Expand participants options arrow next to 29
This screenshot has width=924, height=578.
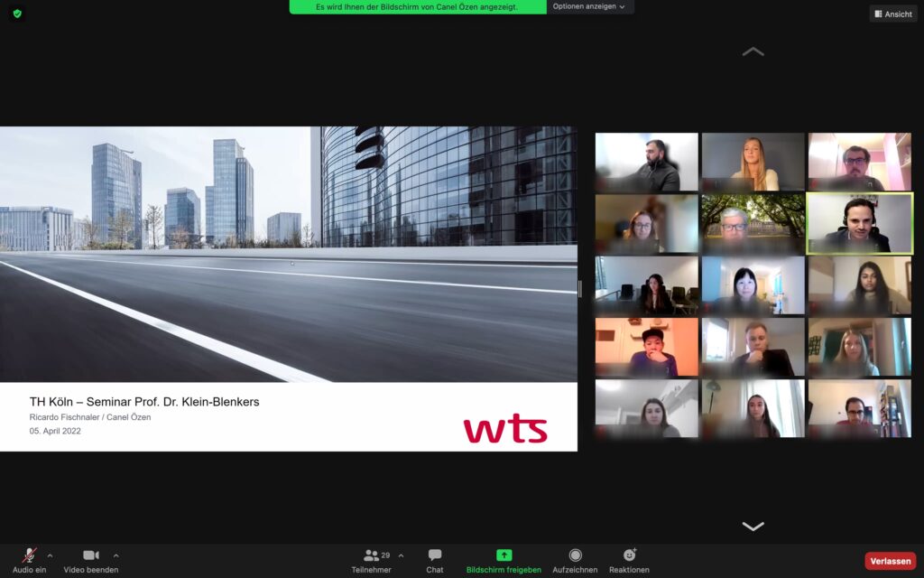pos(401,555)
